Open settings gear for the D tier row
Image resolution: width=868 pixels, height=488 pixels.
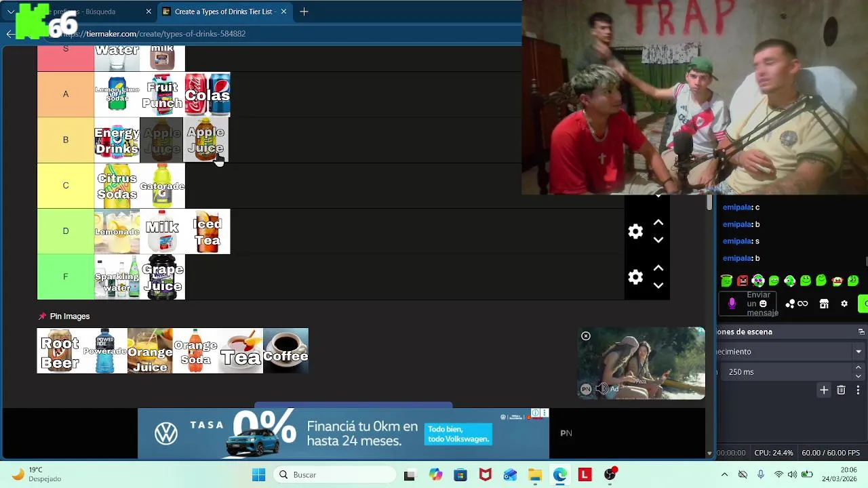coord(635,232)
